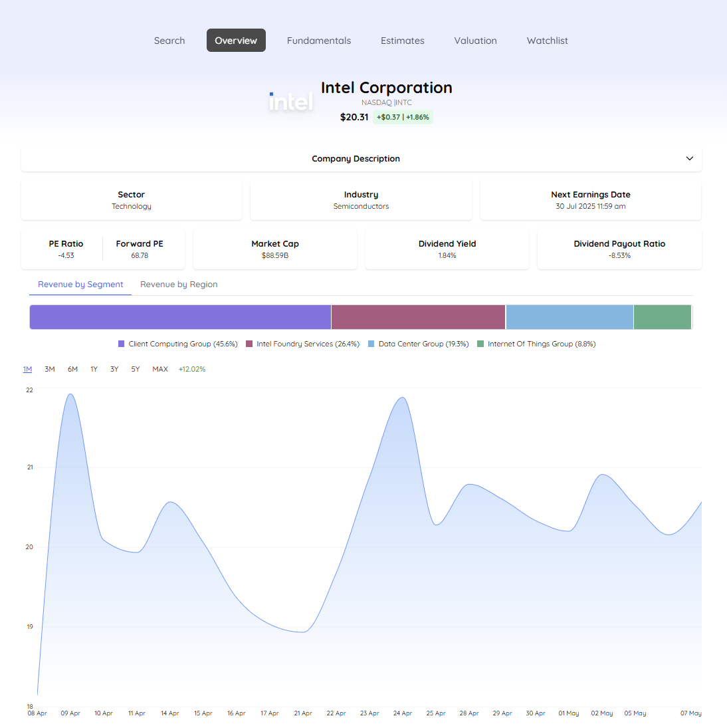
Task: Click the Industry Semiconductors card
Action: point(361,200)
